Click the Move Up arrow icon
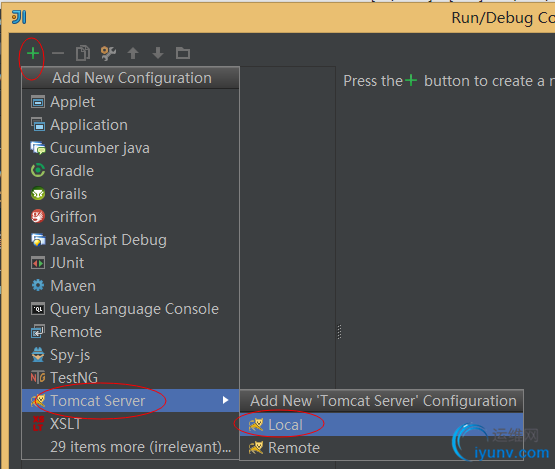Screen dimensions: 555x469 (133, 53)
